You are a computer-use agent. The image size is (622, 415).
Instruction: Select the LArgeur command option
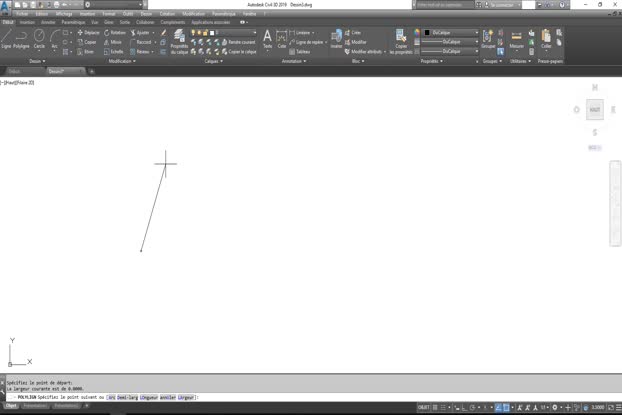click(186, 397)
